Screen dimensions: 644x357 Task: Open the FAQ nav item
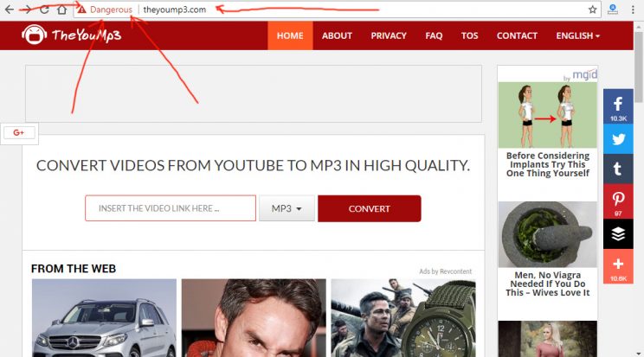click(x=434, y=35)
